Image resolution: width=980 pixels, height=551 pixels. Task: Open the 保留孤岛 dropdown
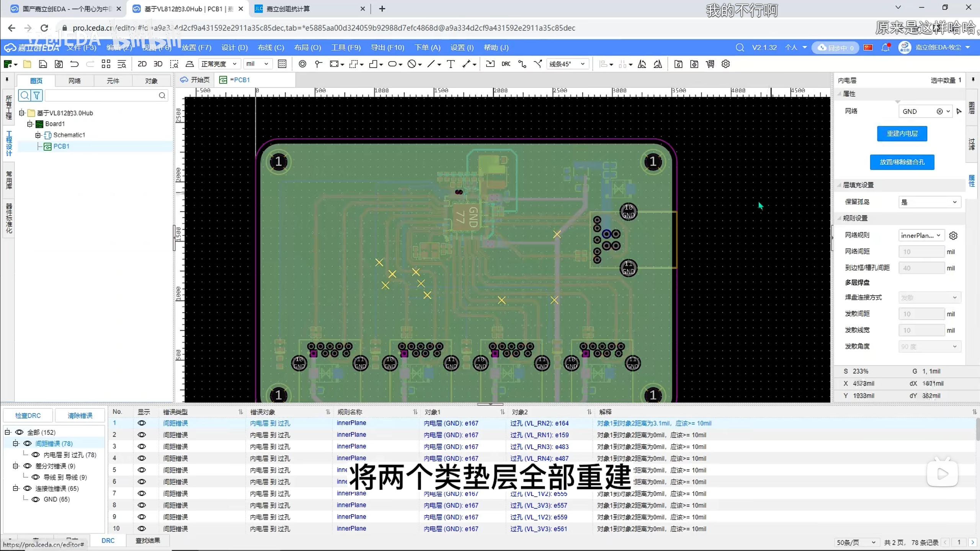[929, 202]
